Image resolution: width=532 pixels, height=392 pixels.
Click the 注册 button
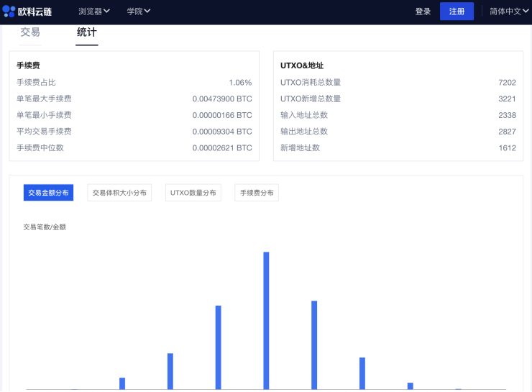tap(457, 12)
